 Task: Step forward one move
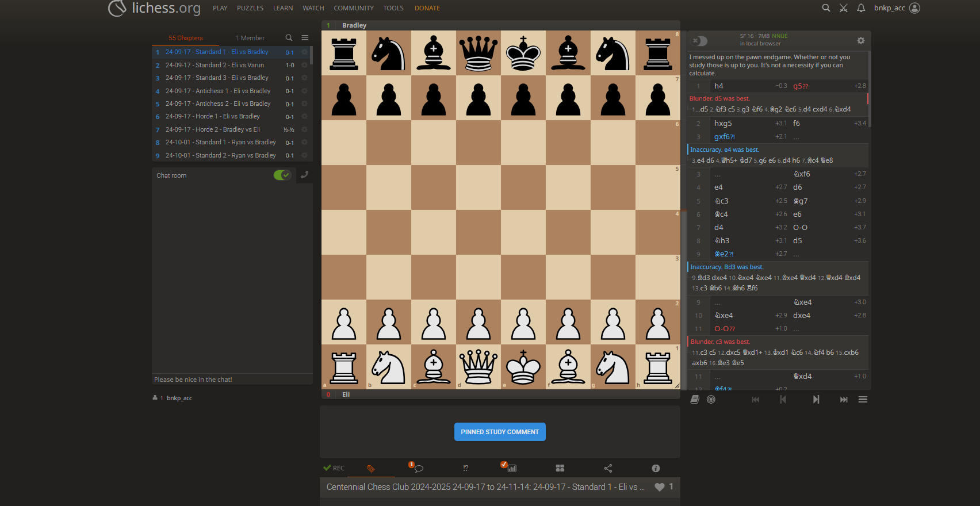point(816,400)
